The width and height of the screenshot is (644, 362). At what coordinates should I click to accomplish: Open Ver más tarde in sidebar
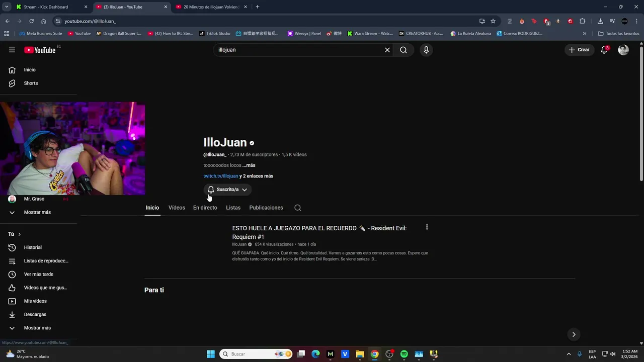[38, 274]
